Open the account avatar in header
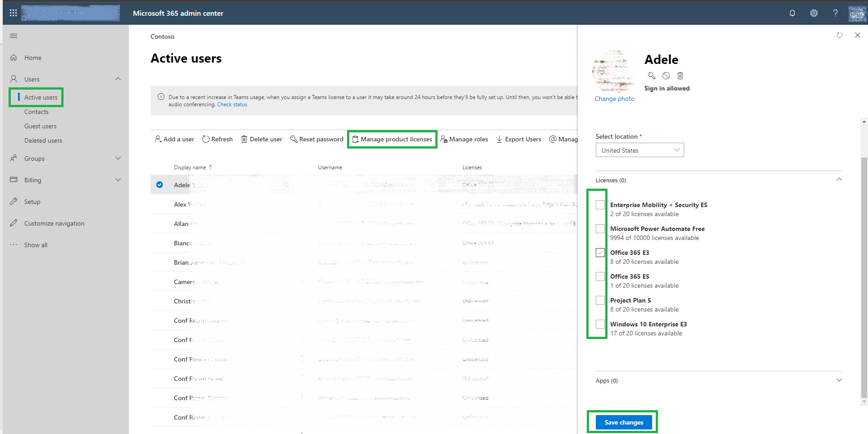The width and height of the screenshot is (868, 434). click(x=857, y=13)
